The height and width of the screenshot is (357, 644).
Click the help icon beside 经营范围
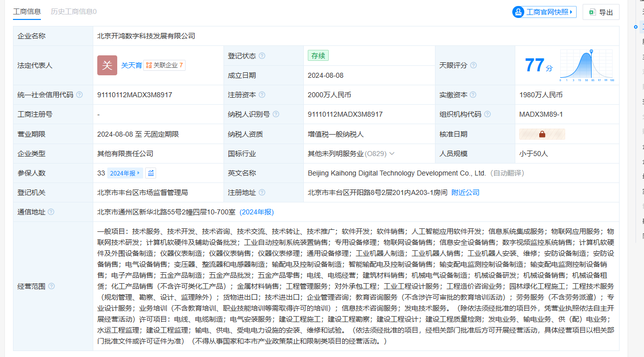[x=51, y=286]
